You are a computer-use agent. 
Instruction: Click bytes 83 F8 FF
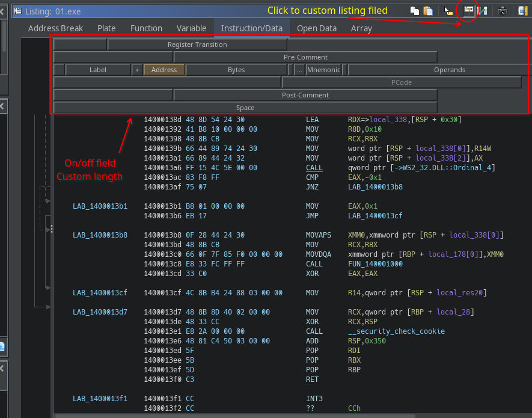click(x=203, y=177)
